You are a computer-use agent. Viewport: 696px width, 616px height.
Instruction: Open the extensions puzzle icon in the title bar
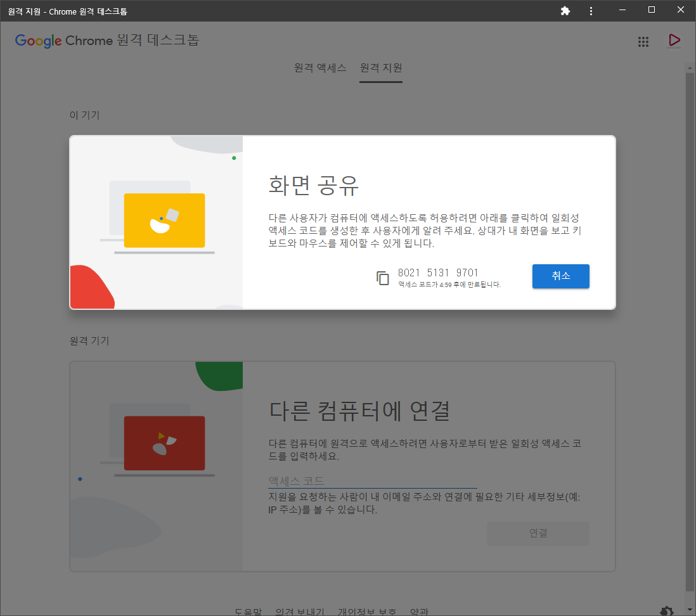click(565, 11)
